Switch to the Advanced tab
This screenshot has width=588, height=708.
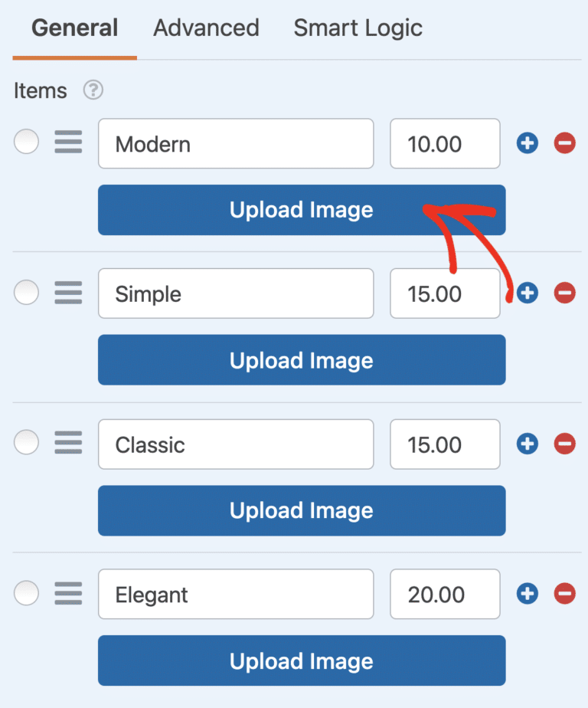[205, 28]
